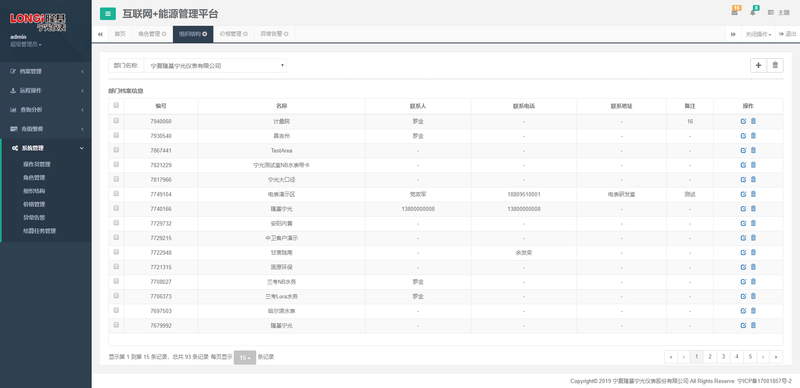Open the 部门名称 department dropdown
800x388 pixels.
coord(215,65)
